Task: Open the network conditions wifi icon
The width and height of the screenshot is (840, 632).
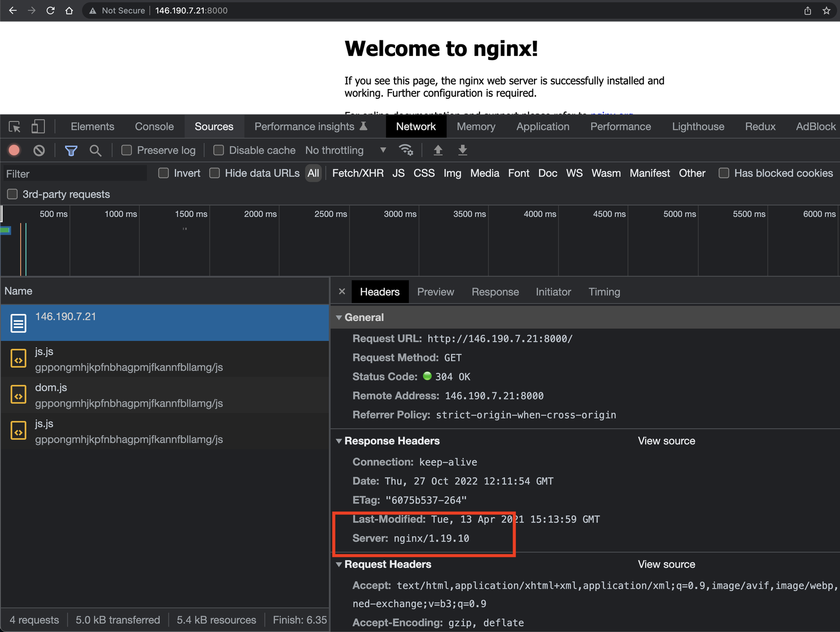Action: point(406,150)
